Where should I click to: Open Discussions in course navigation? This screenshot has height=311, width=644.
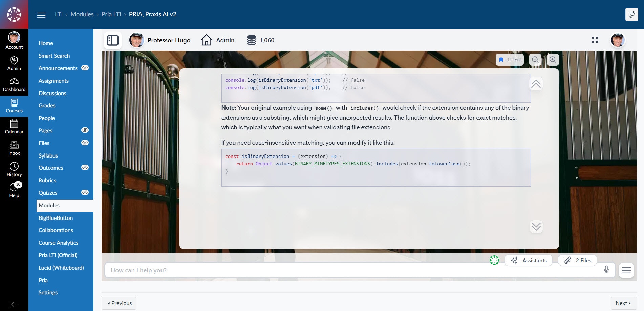click(x=52, y=93)
